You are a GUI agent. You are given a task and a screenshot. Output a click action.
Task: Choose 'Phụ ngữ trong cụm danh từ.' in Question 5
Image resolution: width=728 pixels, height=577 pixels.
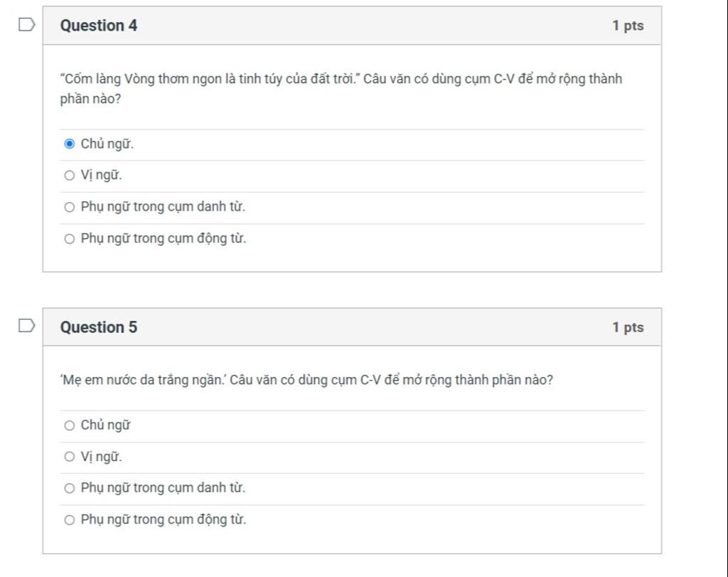[69, 488]
